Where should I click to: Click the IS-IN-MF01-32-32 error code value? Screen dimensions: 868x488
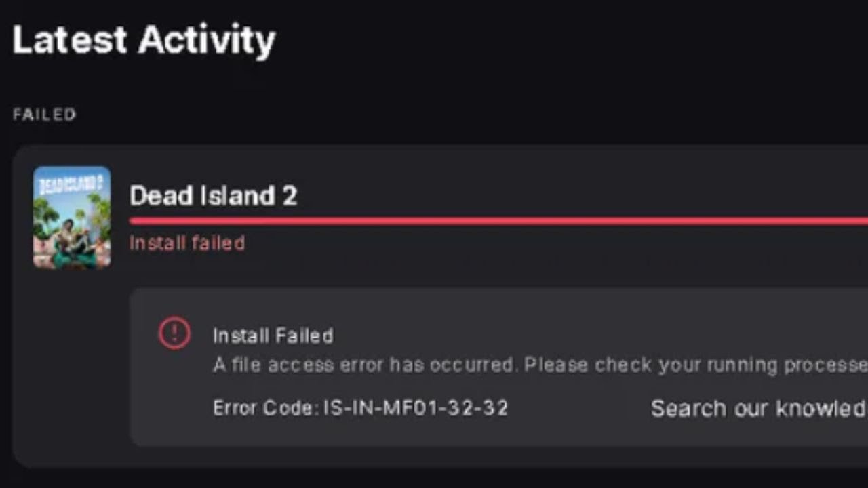(416, 408)
